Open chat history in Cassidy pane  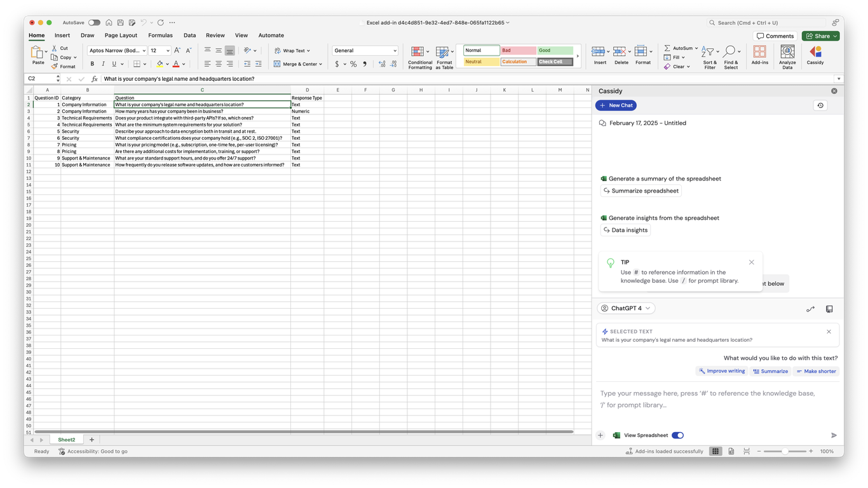click(820, 105)
